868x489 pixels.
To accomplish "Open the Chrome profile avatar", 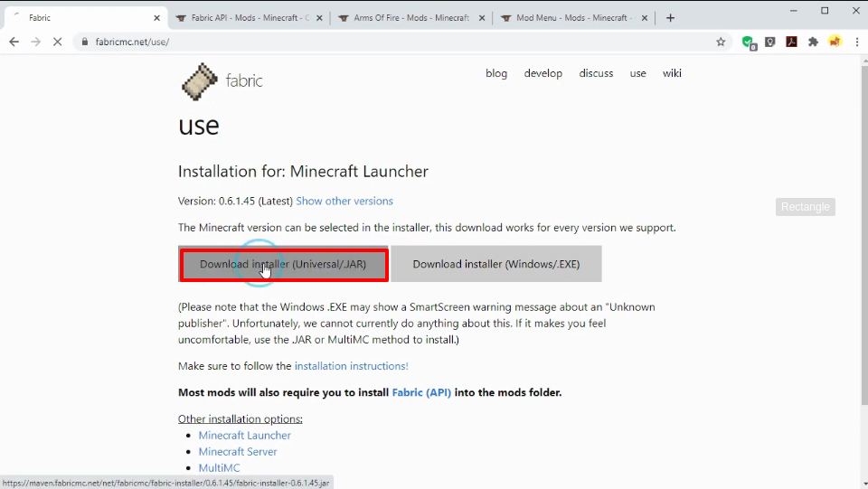I will point(835,42).
